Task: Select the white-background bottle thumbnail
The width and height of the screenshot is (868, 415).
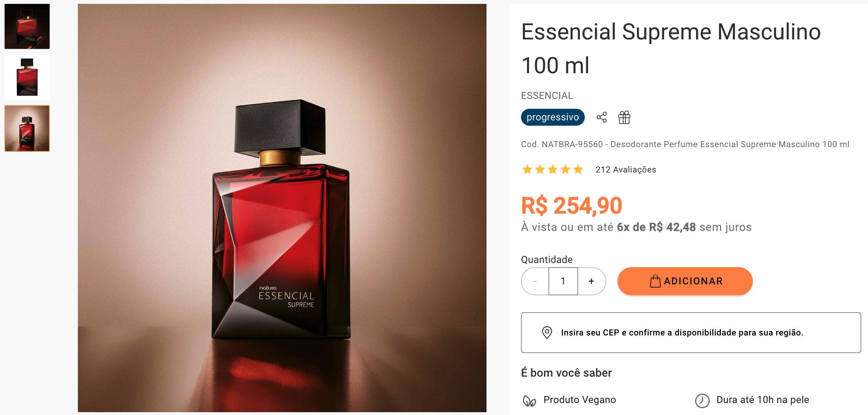Action: pyautogui.click(x=27, y=77)
